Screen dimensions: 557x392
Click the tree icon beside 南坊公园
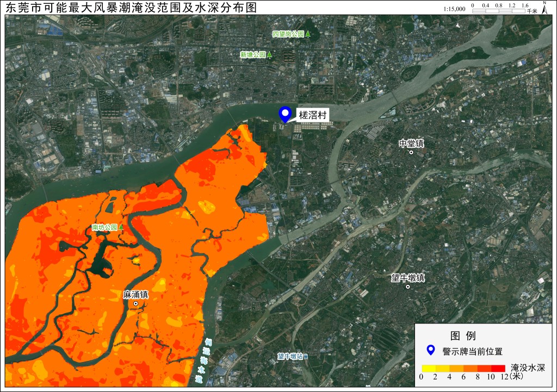coord(121,227)
